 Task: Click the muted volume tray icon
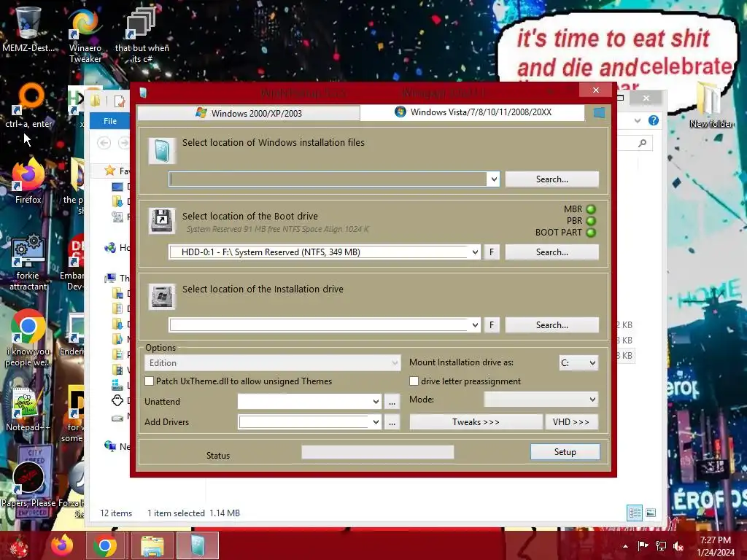tap(678, 545)
